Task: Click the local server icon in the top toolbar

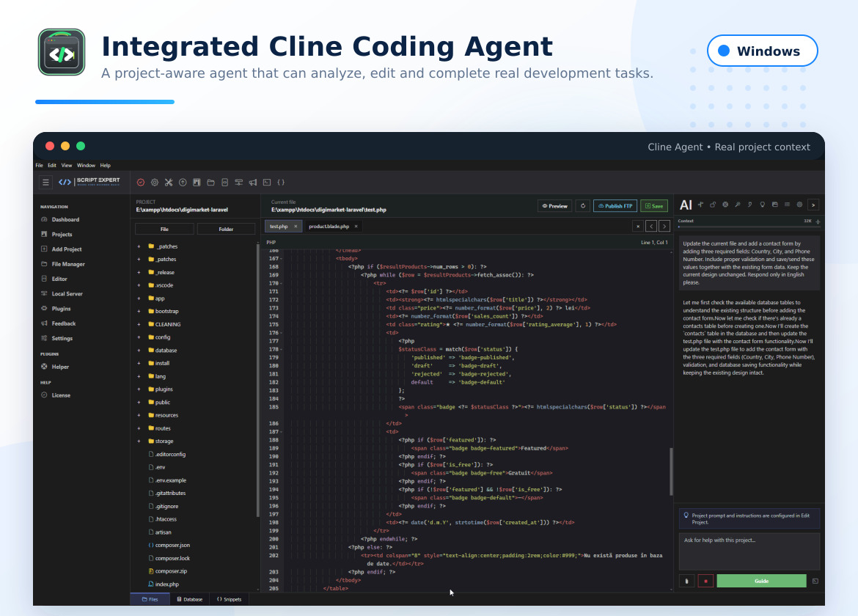Action: (x=238, y=183)
